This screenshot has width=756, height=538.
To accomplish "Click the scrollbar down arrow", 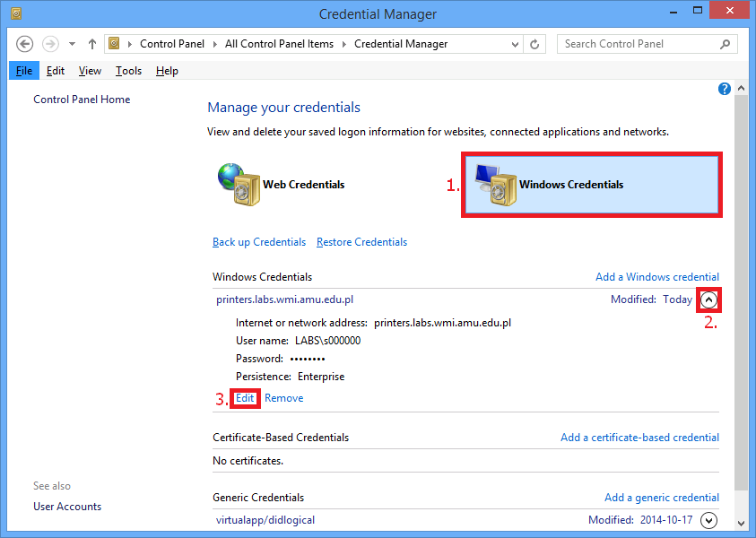I will point(741,523).
